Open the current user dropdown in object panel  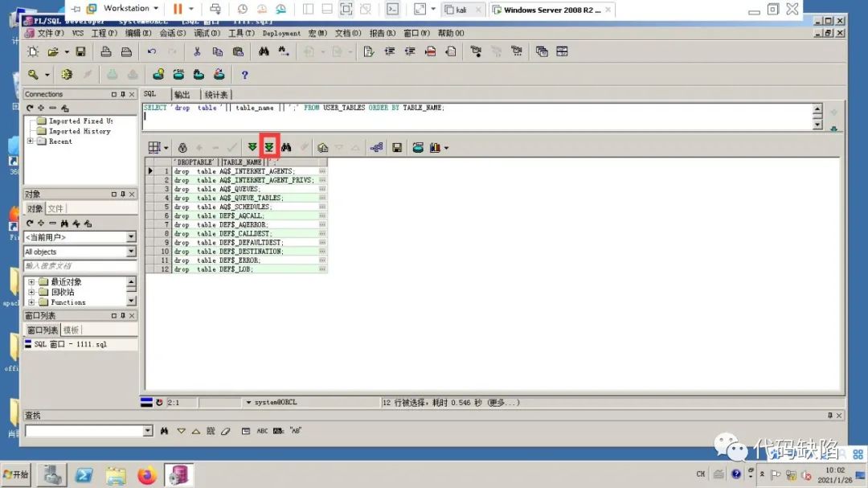(x=131, y=237)
